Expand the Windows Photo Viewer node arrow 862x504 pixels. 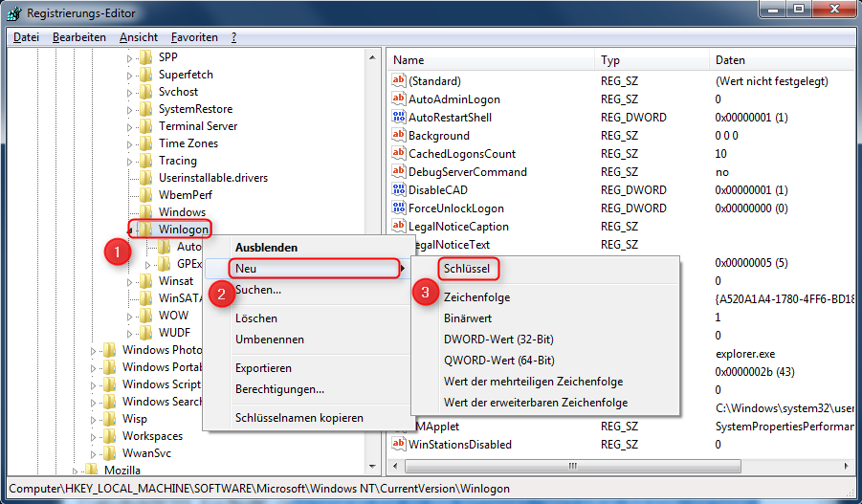pyautogui.click(x=94, y=350)
